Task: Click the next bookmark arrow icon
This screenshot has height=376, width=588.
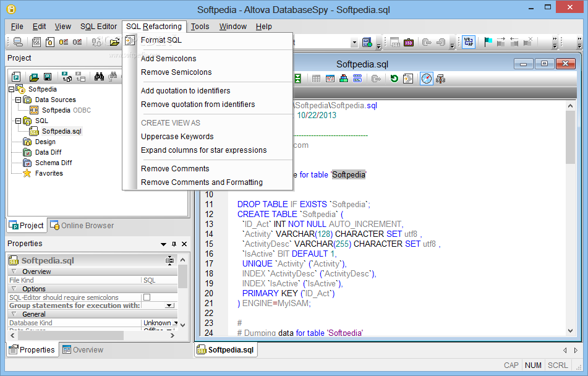Action: (x=501, y=42)
